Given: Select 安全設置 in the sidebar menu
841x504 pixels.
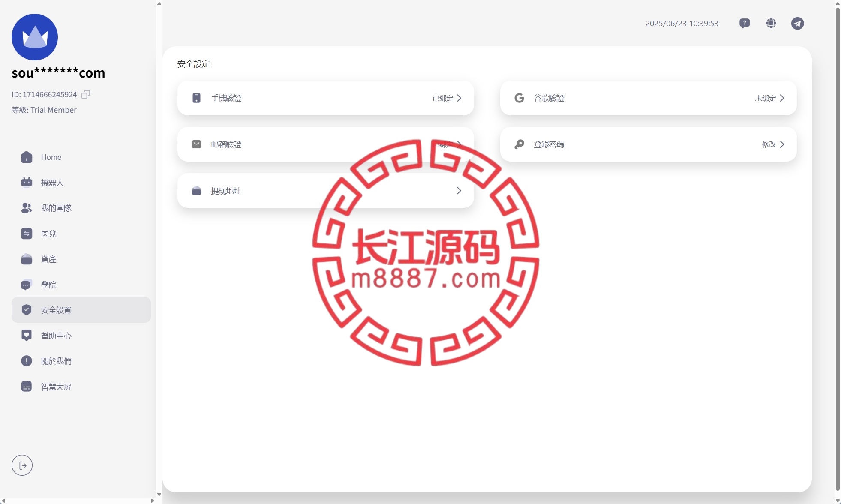Looking at the screenshot, I should point(81,310).
